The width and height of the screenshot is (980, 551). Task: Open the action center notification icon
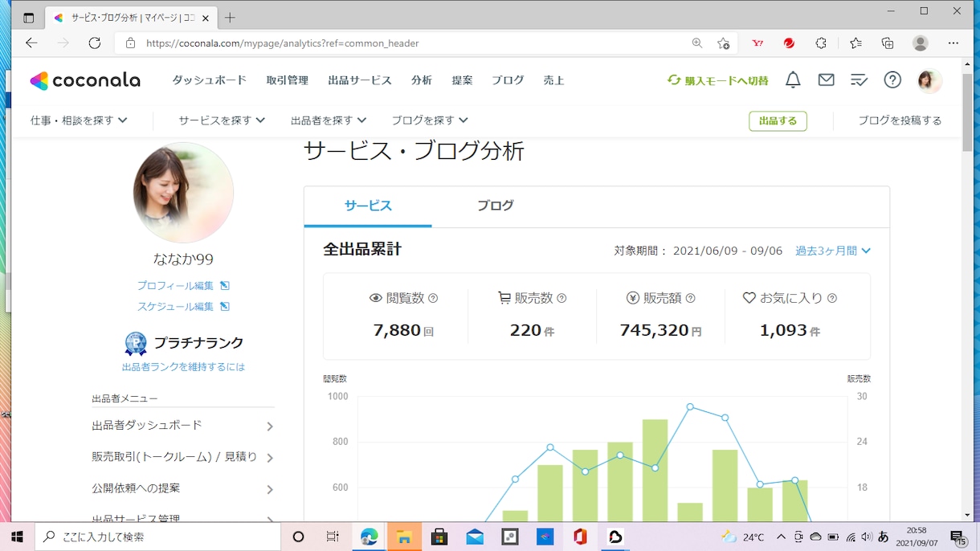tap(958, 537)
